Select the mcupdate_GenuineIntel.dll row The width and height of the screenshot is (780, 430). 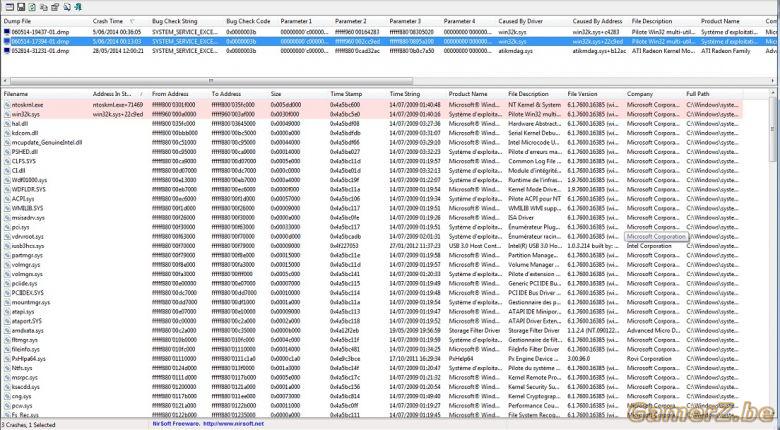[372, 142]
